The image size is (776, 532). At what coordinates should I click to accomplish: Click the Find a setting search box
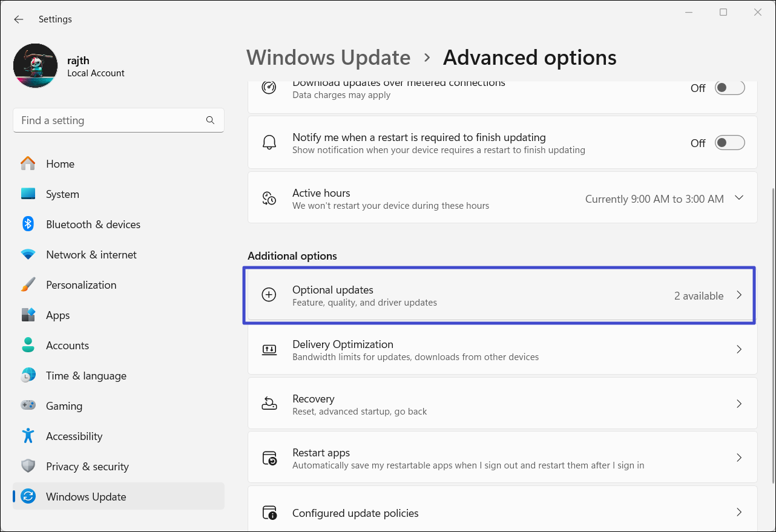pos(109,120)
